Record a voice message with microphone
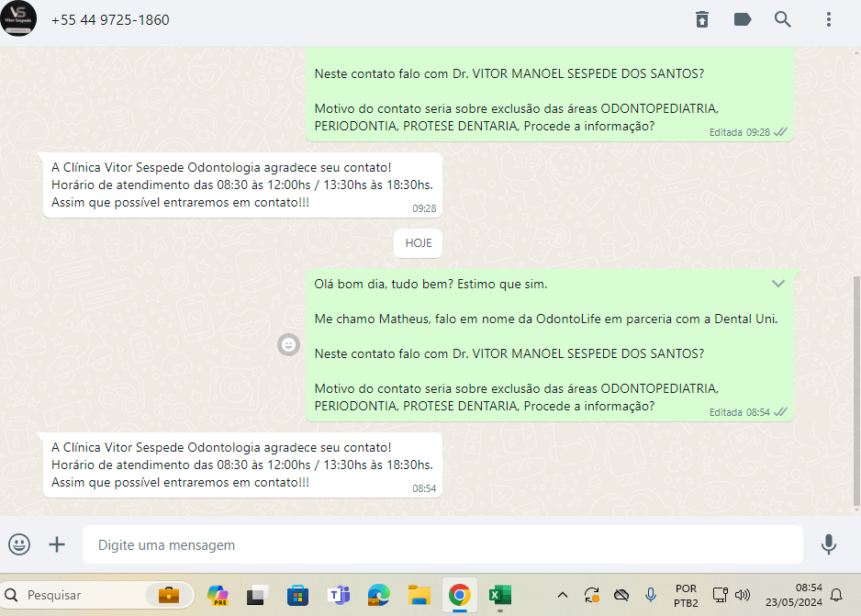 [829, 544]
